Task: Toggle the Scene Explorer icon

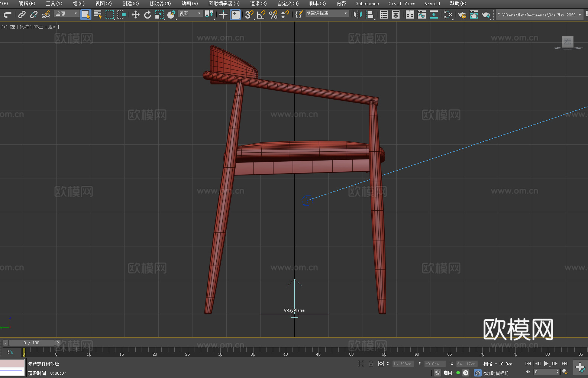Action: click(x=384, y=14)
